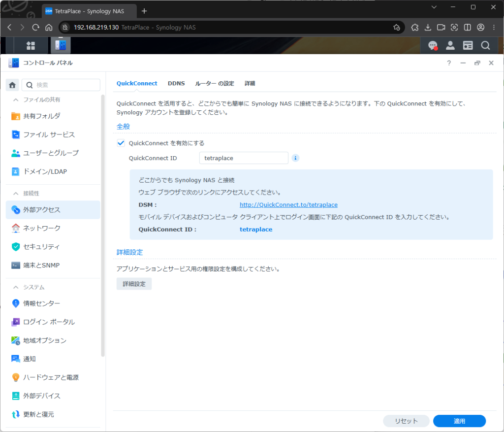
Task: Click the Control Panel taskbar icon
Action: tap(61, 45)
